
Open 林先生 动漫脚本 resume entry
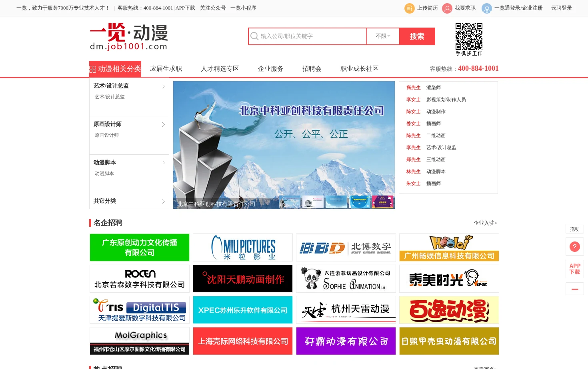click(426, 172)
